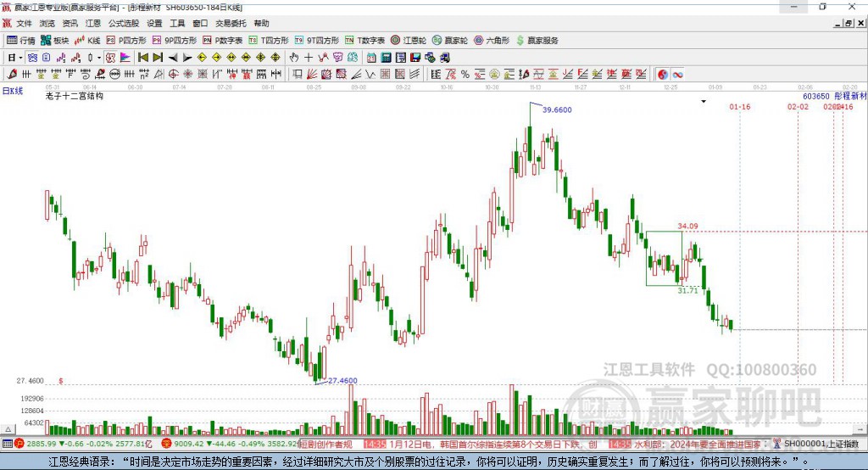Open the T四方形 tool
Screen dimensions: 868x470
point(269,41)
